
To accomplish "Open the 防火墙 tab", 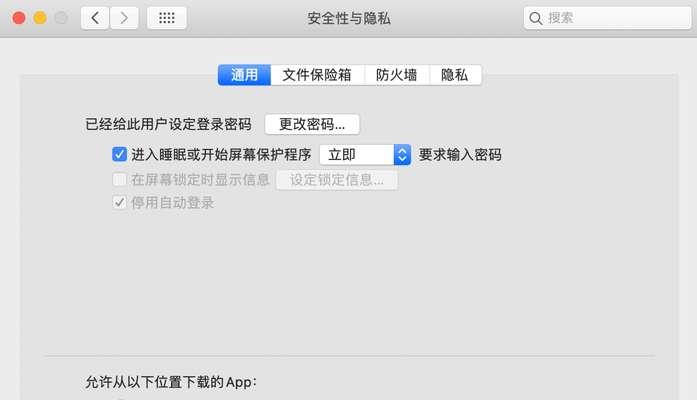I will click(397, 75).
